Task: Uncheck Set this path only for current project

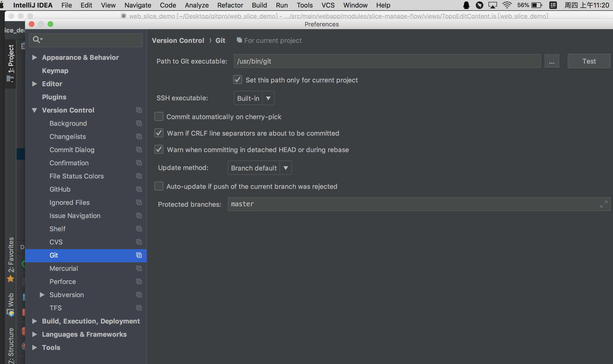Action: [x=237, y=80]
